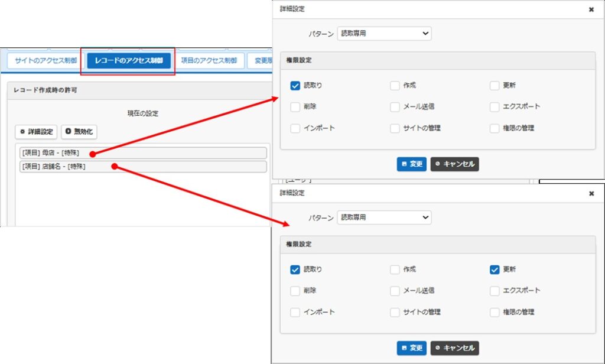Click the gear icon on the 詳細設定 button
This screenshot has width=605, height=364.
coord(22,131)
